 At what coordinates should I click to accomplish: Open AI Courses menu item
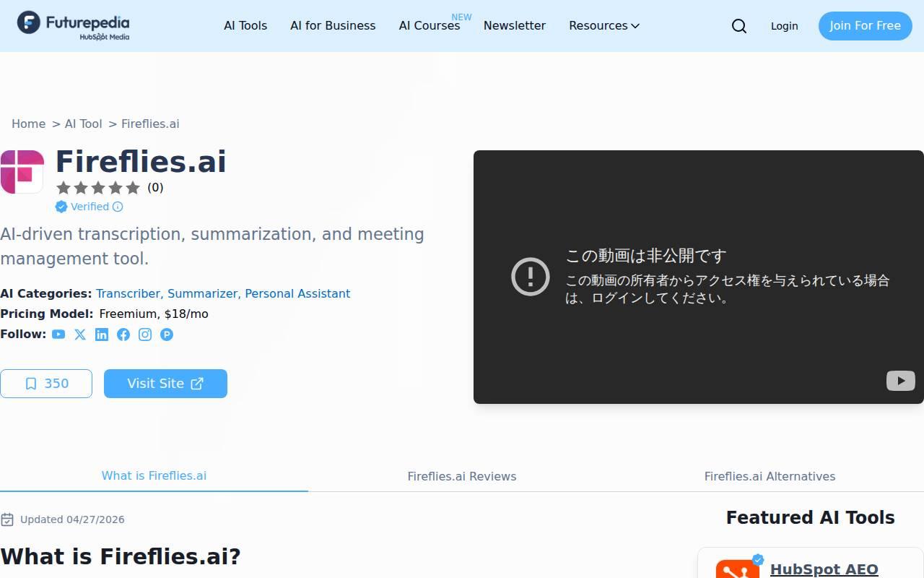(430, 26)
